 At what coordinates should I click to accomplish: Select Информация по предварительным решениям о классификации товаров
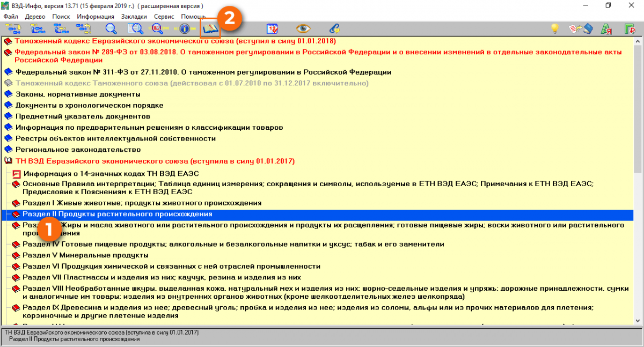click(x=149, y=128)
